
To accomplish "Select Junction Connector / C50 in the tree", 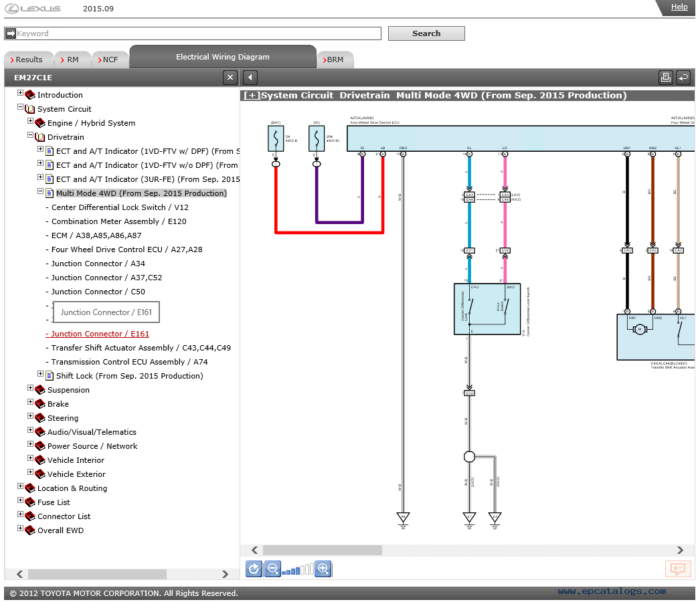I will coord(98,292).
